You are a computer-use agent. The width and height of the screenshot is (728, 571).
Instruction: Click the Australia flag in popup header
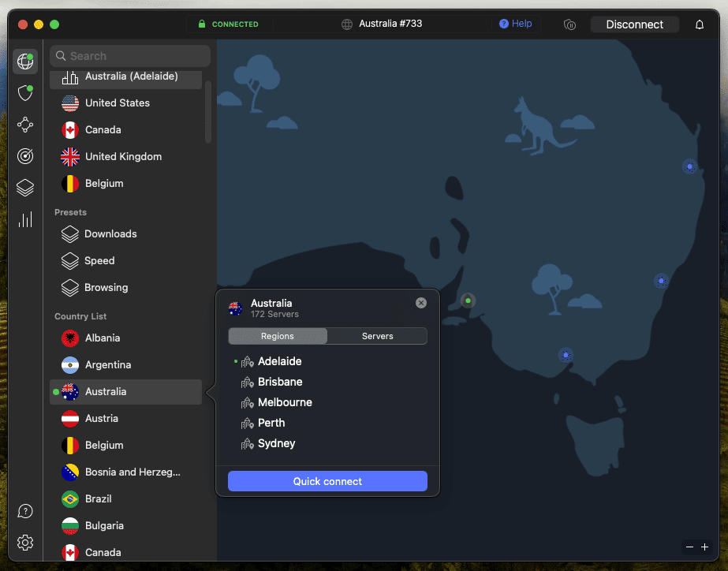click(235, 308)
